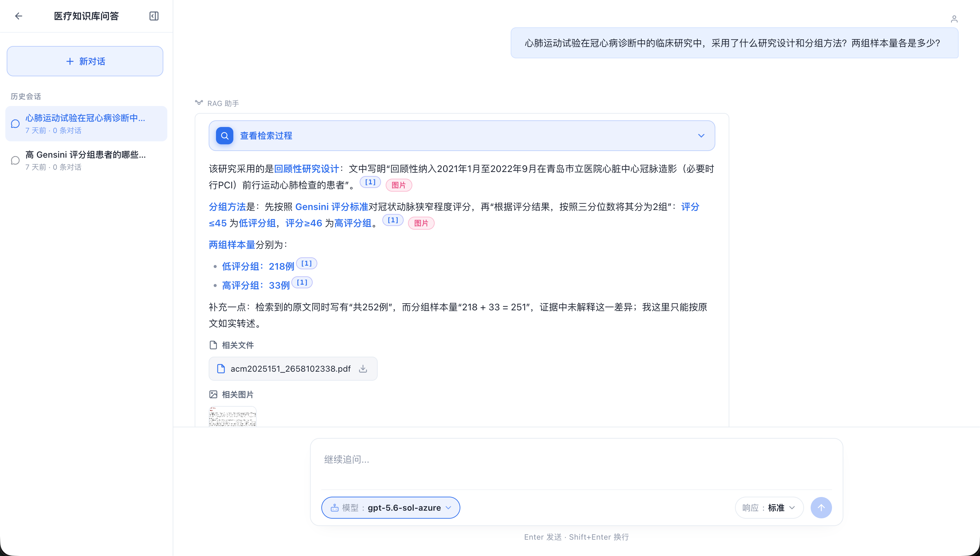Open session 心肺运动试验在冠心病诊断中...
This screenshot has width=980, height=556.
86,124
